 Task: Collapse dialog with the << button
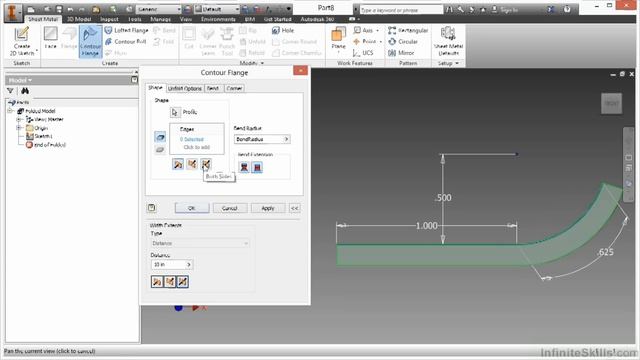(295, 208)
